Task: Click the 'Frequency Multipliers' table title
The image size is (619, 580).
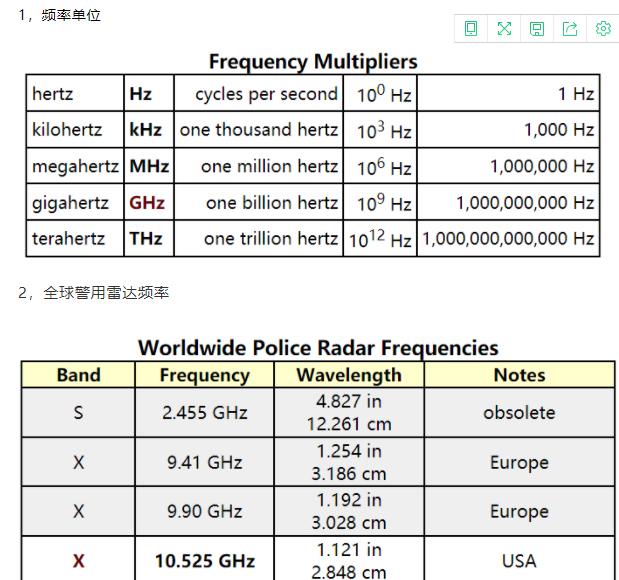Action: (313, 62)
